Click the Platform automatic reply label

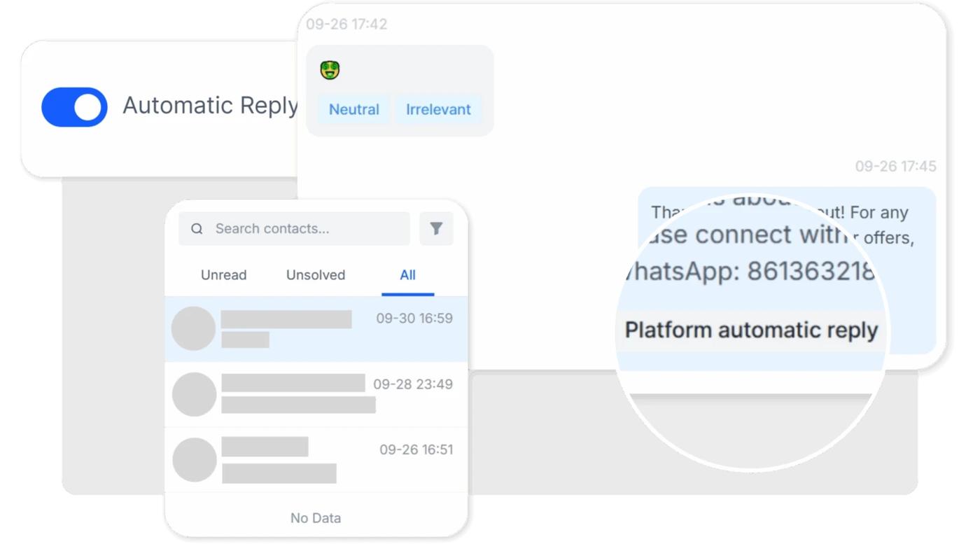(751, 330)
